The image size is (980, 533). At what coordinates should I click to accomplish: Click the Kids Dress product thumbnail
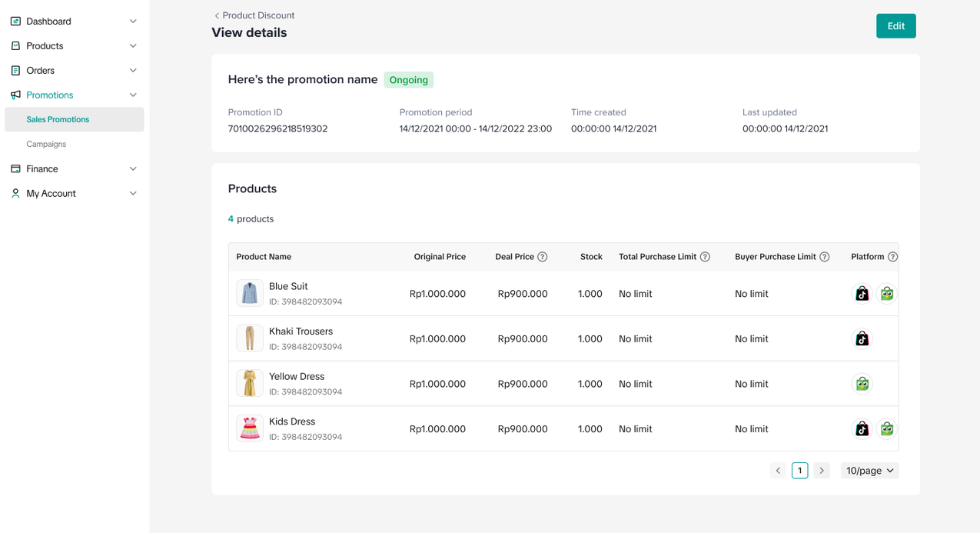pyautogui.click(x=250, y=429)
